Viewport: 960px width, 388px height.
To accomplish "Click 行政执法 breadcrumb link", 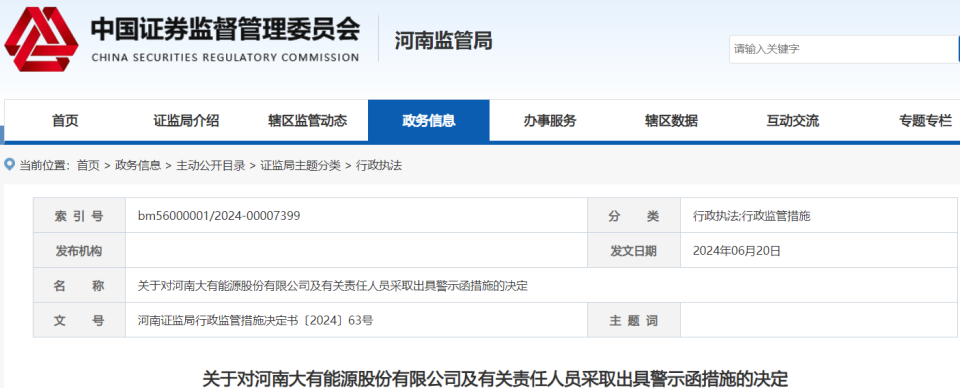I will [x=379, y=165].
